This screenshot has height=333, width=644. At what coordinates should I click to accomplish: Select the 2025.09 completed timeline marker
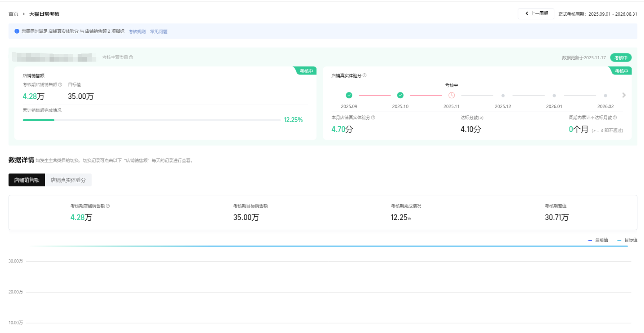(x=349, y=95)
